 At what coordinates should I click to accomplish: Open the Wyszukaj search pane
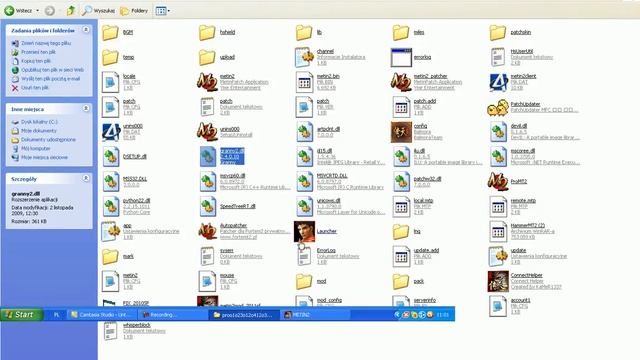point(98,11)
